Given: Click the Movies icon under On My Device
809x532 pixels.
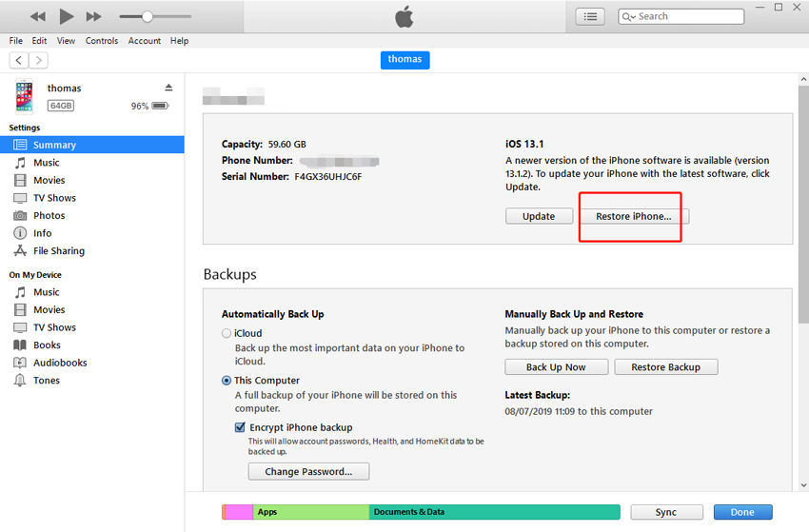Looking at the screenshot, I should click(x=20, y=310).
